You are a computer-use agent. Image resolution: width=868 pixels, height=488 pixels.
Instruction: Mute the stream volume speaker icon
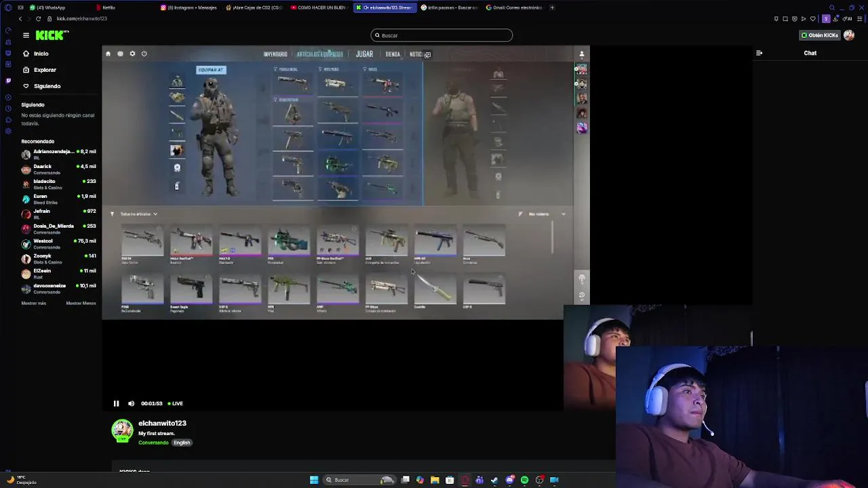coord(131,403)
